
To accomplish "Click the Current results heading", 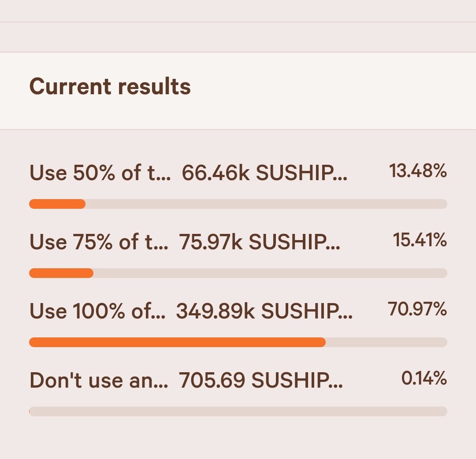I will click(110, 86).
